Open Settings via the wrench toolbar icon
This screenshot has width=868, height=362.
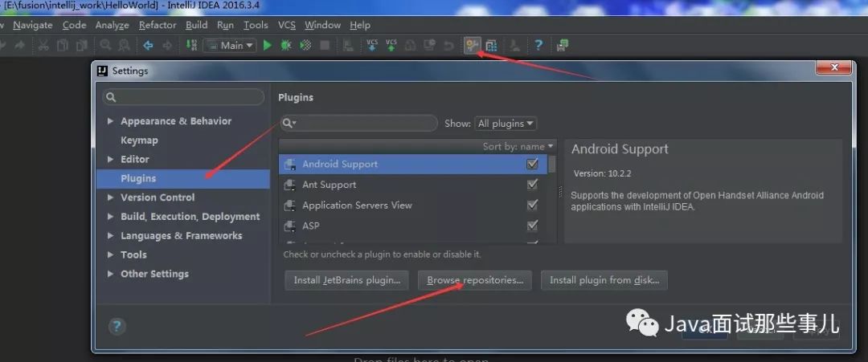coord(472,45)
